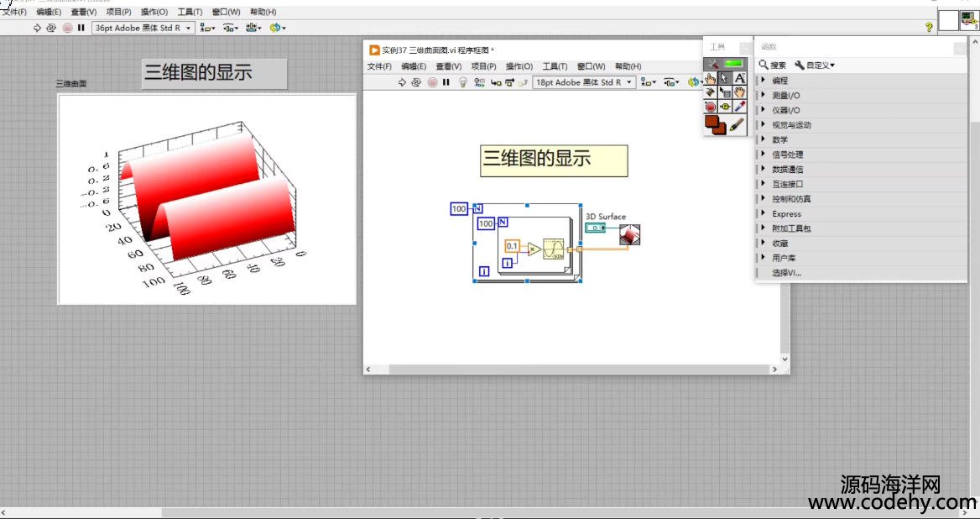
Task: Toggle Retain Wire Values button
Action: (x=480, y=82)
